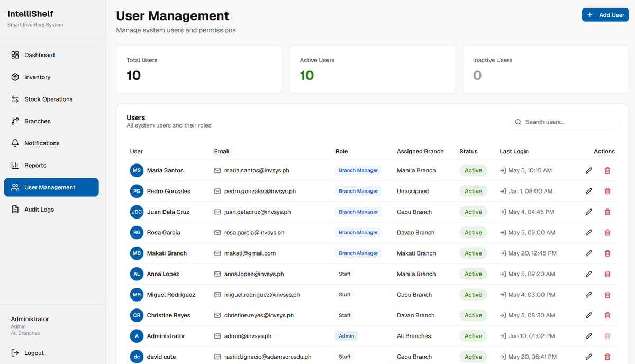Edit the Pedro Gonzales user row
The image size is (635, 364).
tap(589, 191)
